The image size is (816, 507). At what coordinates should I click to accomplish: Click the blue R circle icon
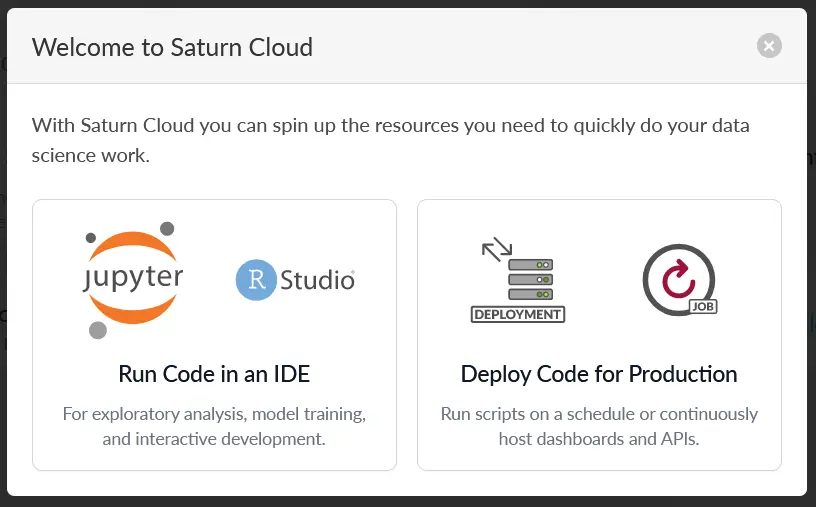click(x=256, y=280)
